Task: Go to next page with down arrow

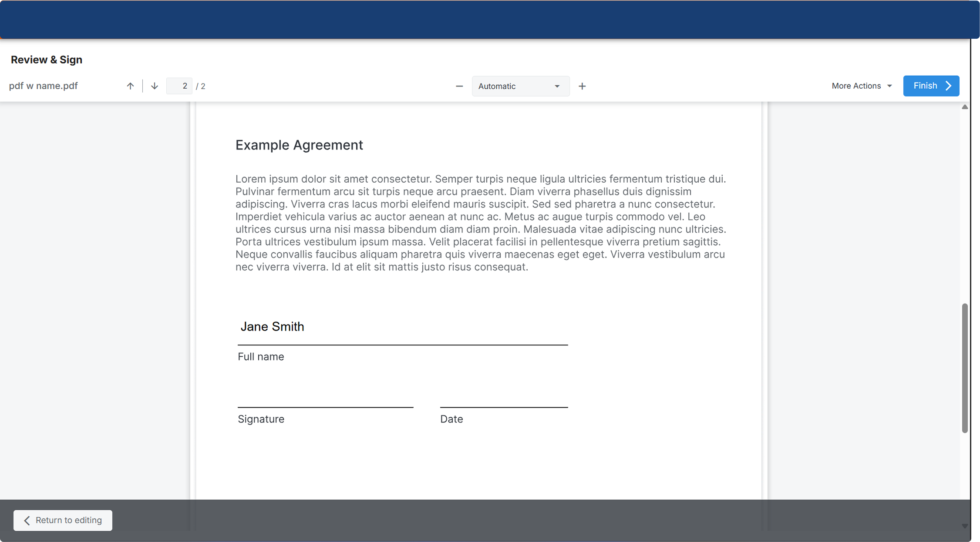Action: pos(155,86)
